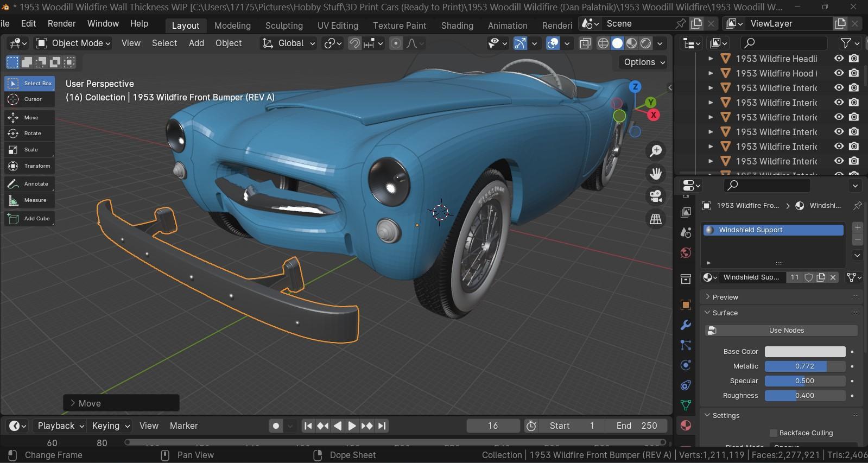Disable render for 1953 Wildfire Headli

pyautogui.click(x=854, y=59)
